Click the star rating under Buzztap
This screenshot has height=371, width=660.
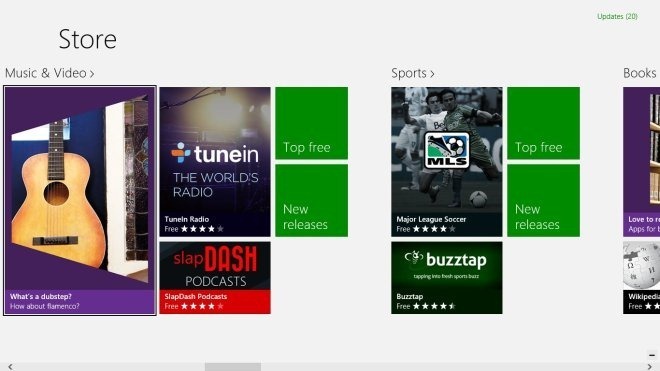(434, 307)
